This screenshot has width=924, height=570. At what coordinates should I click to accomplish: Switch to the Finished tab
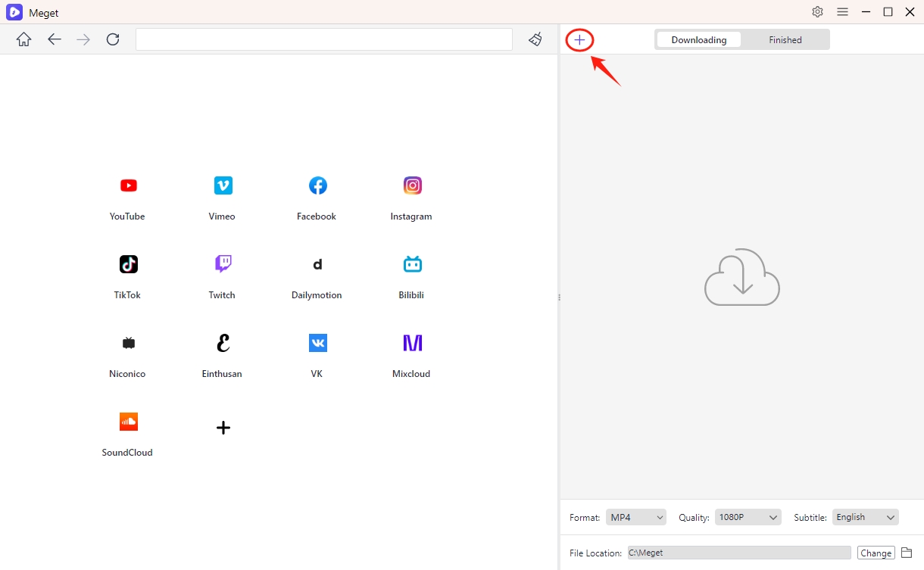(x=785, y=40)
